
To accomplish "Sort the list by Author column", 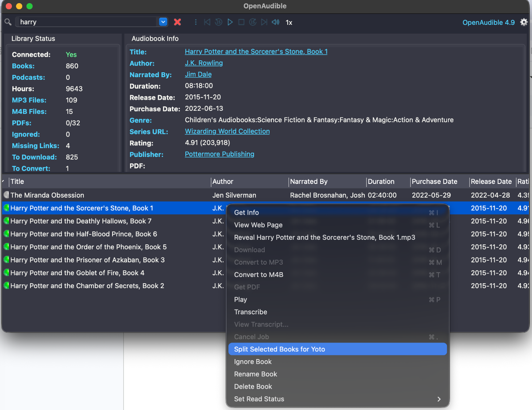I will (x=249, y=182).
